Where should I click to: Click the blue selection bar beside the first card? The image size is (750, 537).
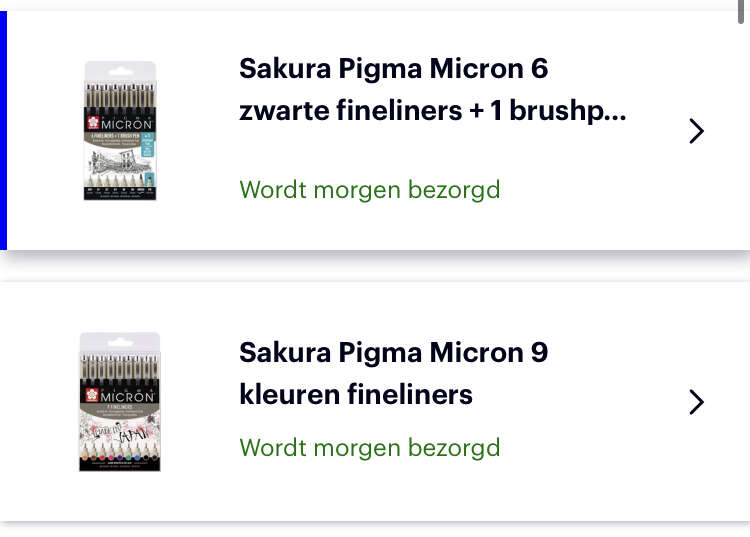[3, 130]
